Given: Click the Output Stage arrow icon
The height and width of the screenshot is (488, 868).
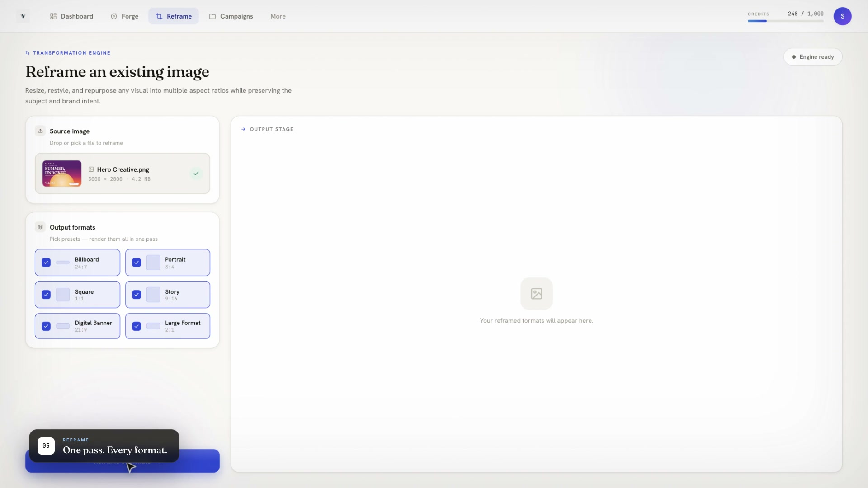Looking at the screenshot, I should 244,129.
